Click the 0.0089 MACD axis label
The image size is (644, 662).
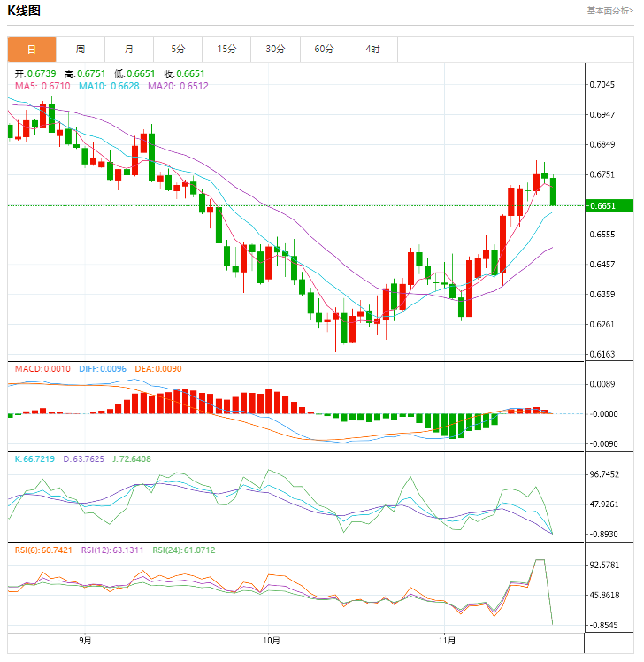click(x=602, y=384)
